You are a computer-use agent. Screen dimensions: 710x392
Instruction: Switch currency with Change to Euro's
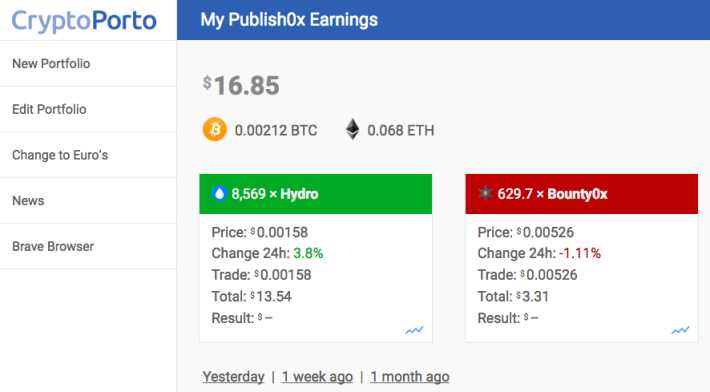coord(88,155)
